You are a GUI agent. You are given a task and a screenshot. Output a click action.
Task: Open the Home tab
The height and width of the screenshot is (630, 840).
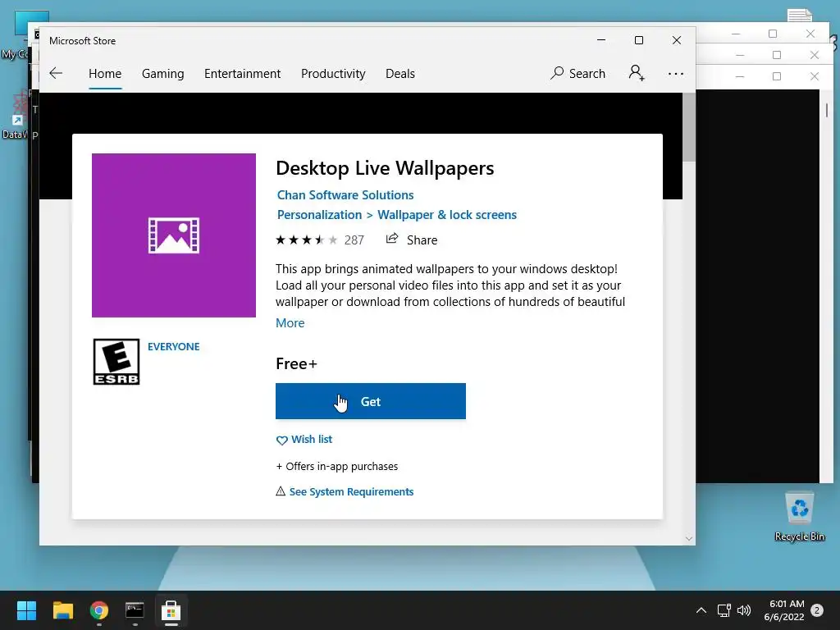tap(105, 73)
